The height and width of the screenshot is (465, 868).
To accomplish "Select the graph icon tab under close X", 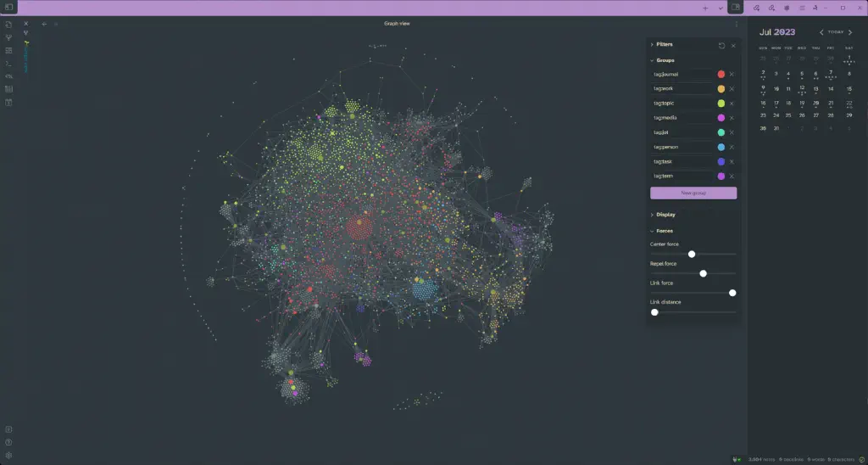I will 26,33.
